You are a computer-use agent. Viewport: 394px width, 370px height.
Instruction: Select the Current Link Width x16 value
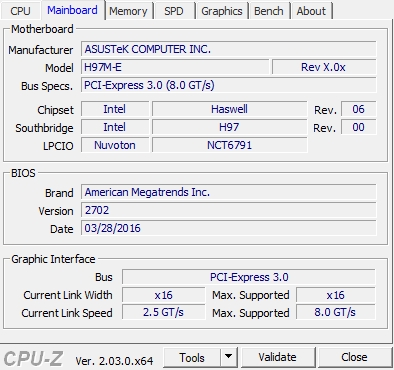pyautogui.click(x=163, y=295)
